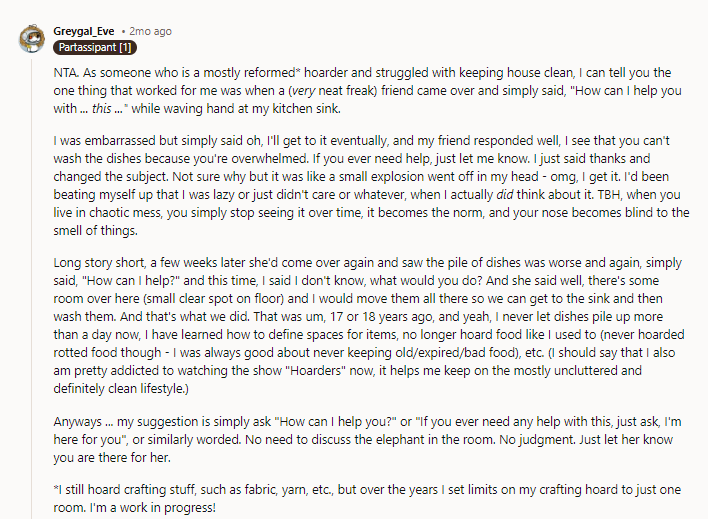Click the asterisk after the word 'reformed'
Screen dimensions: 708x519
[298, 71]
